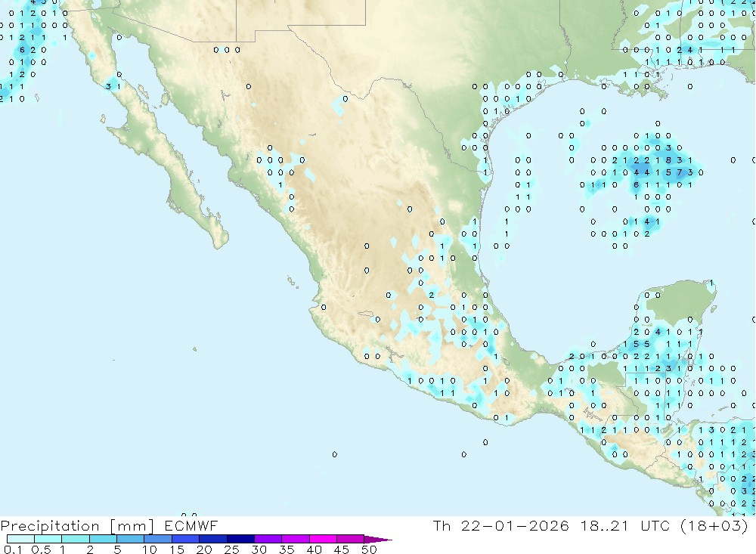Select the 5–10 mm legend color box
The image size is (756, 554).
click(130, 539)
